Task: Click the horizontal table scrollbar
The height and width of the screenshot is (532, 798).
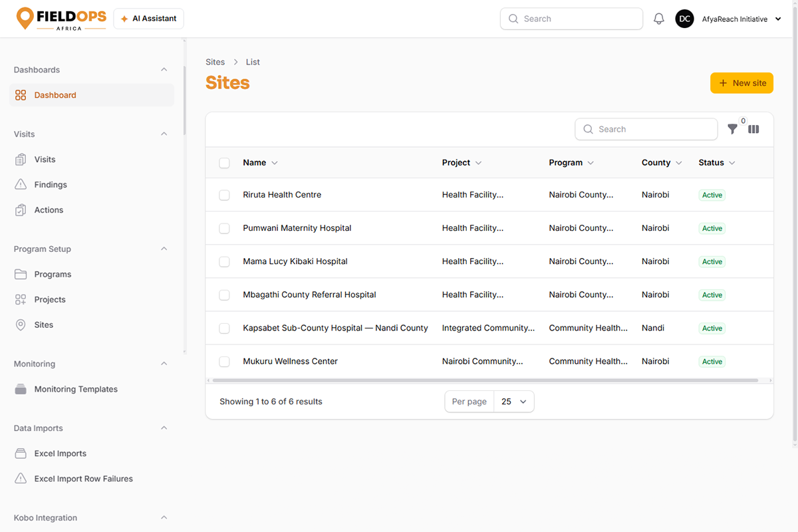Action: (485, 380)
